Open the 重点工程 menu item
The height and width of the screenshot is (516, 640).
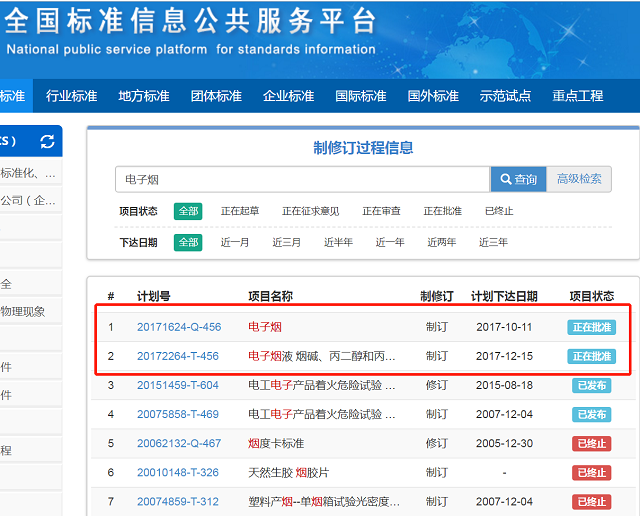[x=578, y=96]
